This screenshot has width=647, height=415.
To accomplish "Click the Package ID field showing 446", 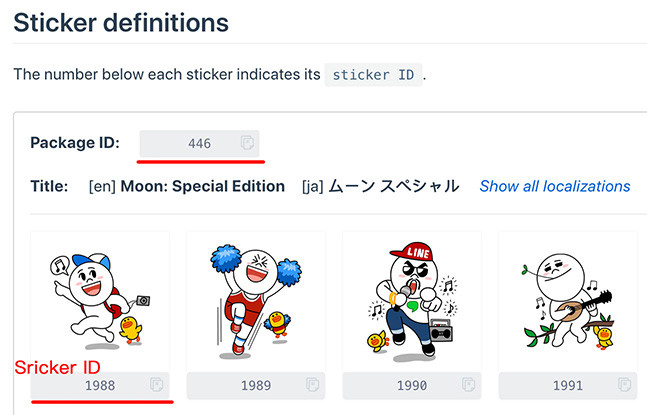I will (x=199, y=144).
